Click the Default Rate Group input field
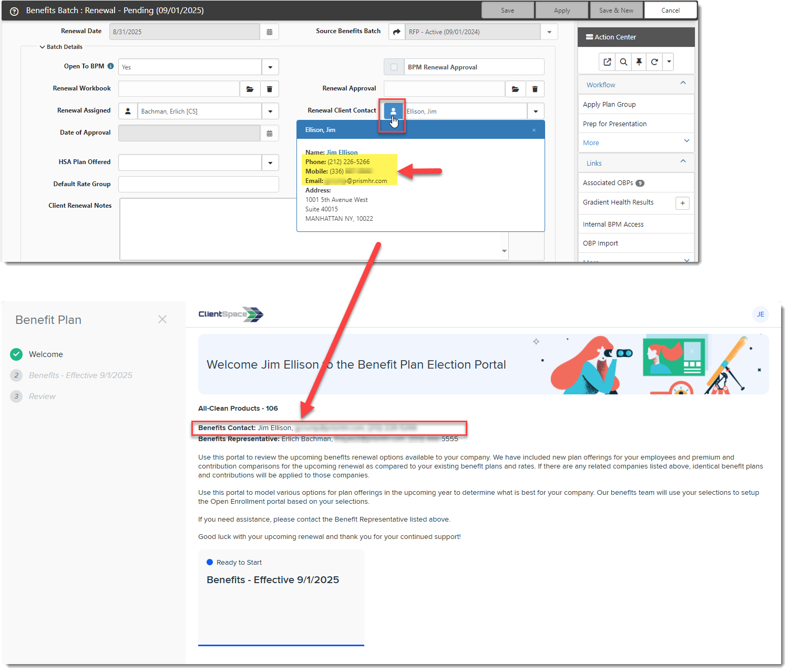Image resolution: width=789 pixels, height=672 pixels. click(x=198, y=185)
